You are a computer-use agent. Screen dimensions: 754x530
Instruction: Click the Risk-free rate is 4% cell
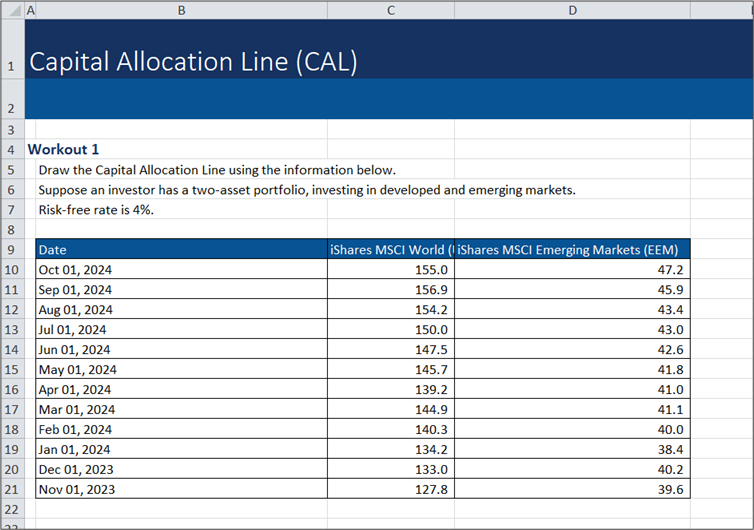point(97,210)
